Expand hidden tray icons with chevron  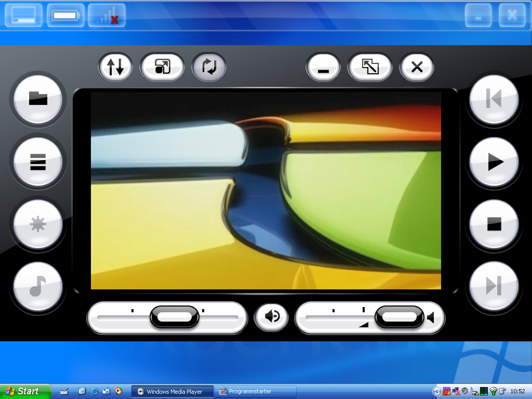437,391
